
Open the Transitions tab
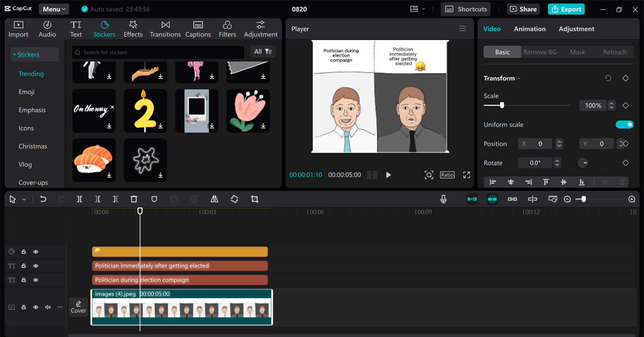(x=165, y=29)
